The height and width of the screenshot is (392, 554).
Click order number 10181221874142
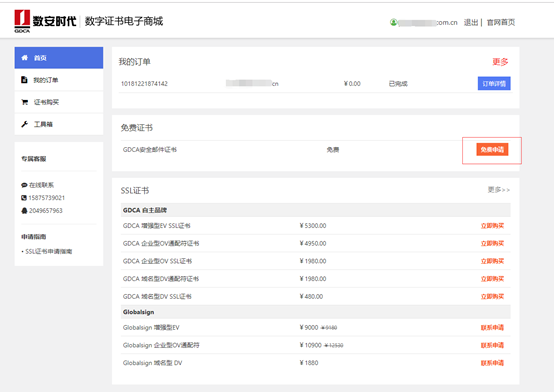144,84
